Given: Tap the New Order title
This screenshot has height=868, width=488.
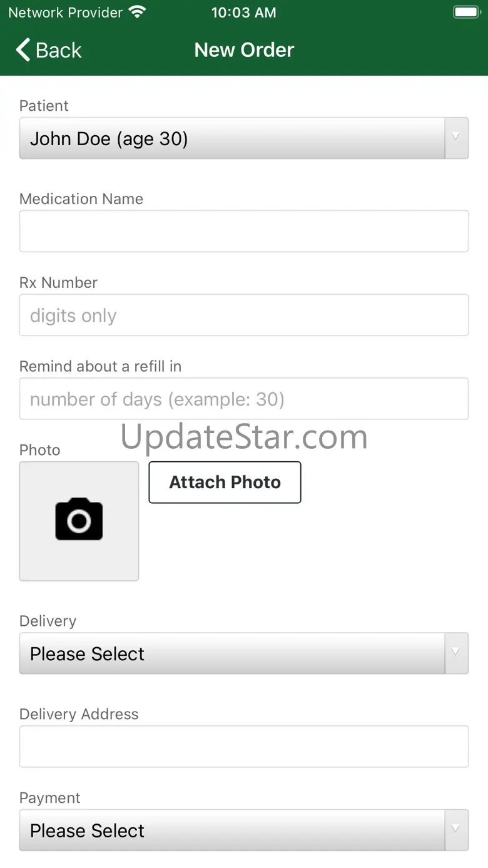Looking at the screenshot, I should [x=244, y=50].
